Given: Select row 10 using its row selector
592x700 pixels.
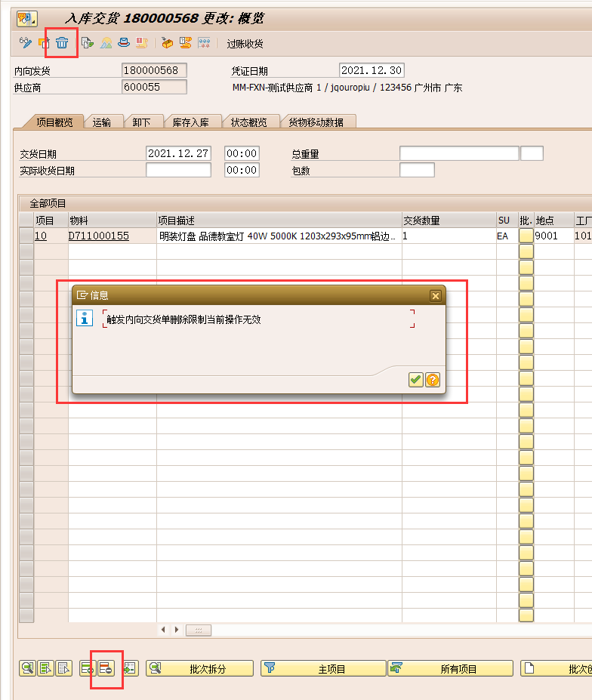Looking at the screenshot, I should pyautogui.click(x=26, y=236).
